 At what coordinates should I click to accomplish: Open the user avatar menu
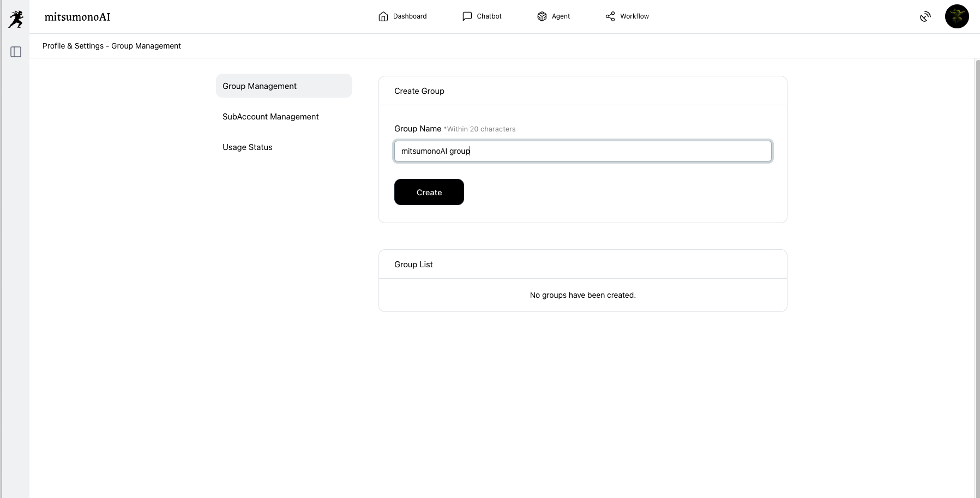tap(957, 16)
